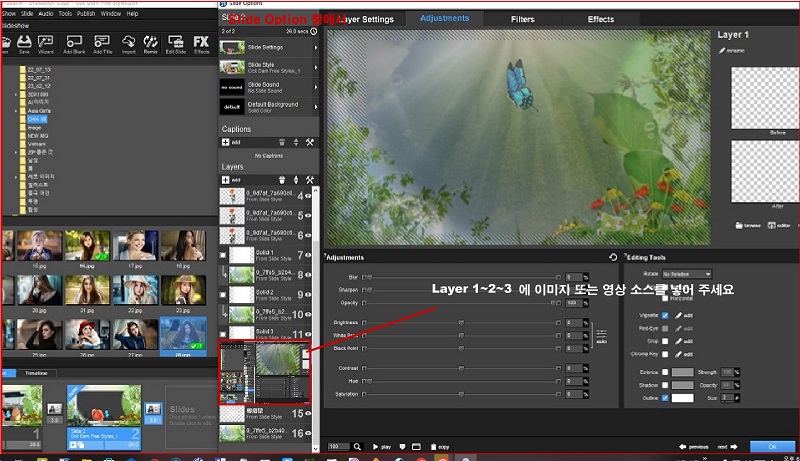Click the white Outline color swatch

click(x=683, y=397)
